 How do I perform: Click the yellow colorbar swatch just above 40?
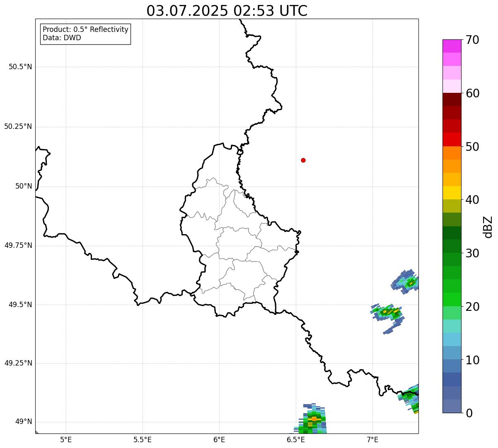(x=452, y=193)
